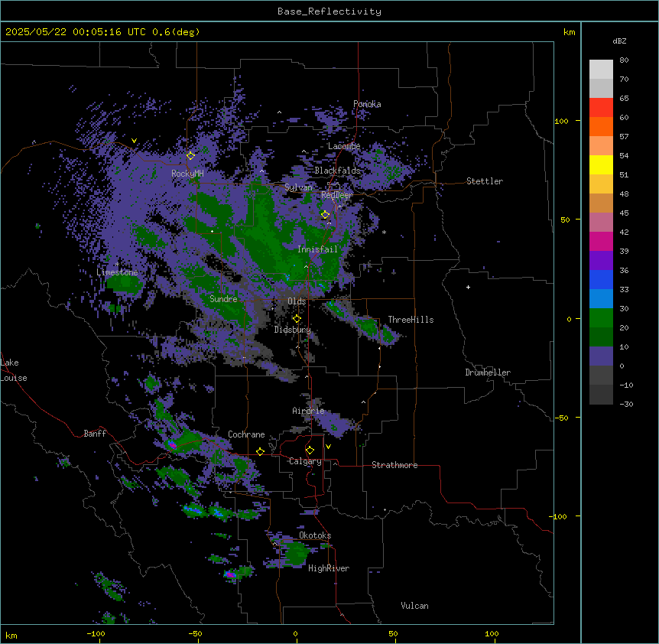Viewport: 659px width, 644px height.
Task: Click the yellow 54 dBZ legend color
Action: [601, 164]
